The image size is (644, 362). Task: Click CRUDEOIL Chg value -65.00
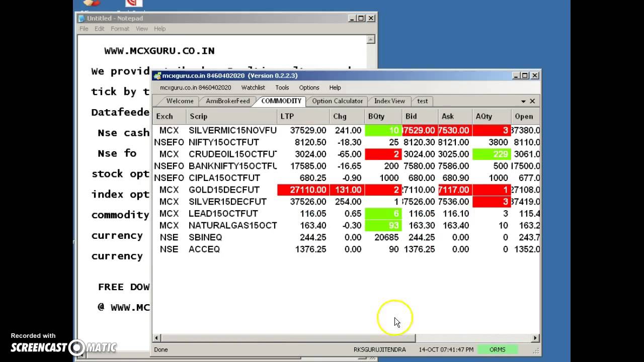click(349, 154)
